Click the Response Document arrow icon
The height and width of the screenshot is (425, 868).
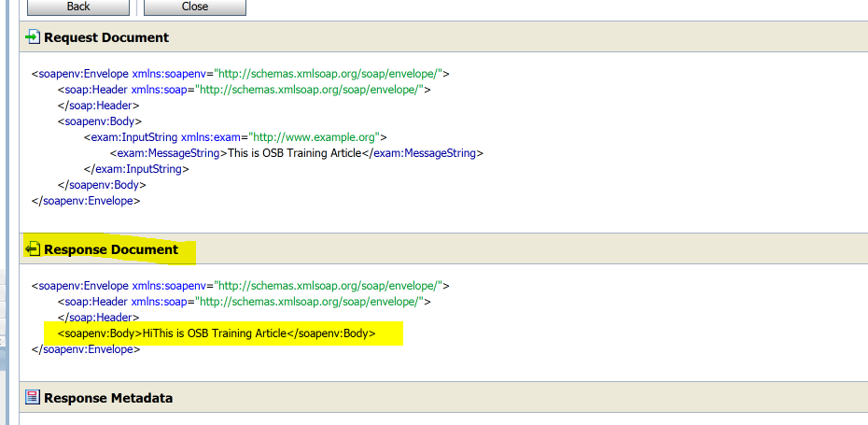(33, 249)
